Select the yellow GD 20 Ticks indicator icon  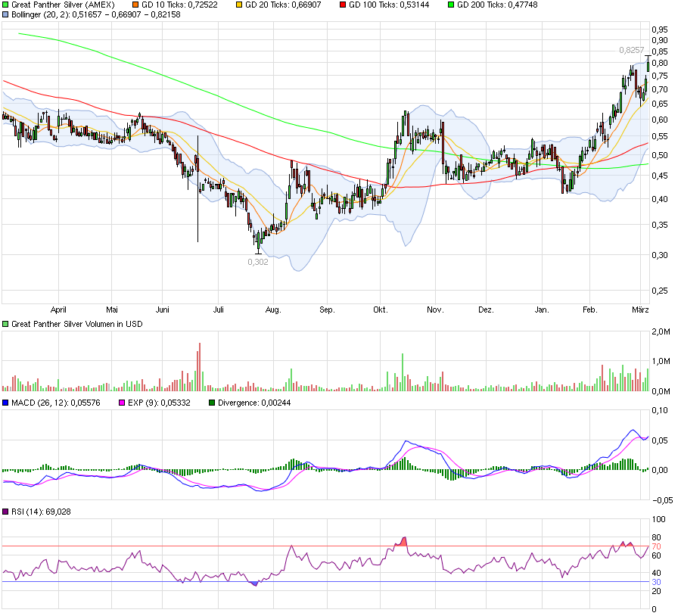click(x=240, y=5)
